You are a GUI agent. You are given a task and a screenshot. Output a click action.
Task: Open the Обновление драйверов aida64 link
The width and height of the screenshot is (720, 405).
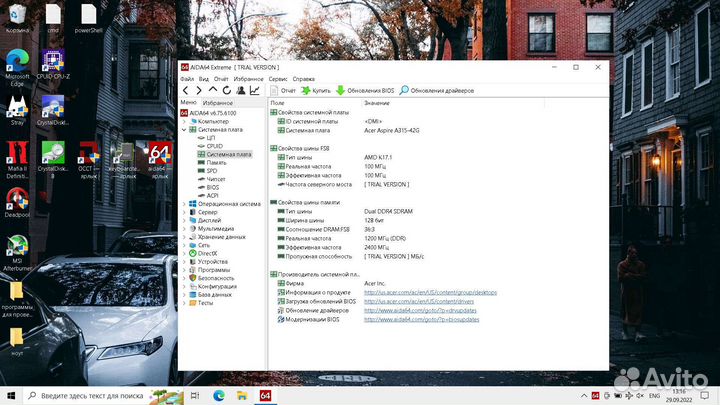click(420, 310)
